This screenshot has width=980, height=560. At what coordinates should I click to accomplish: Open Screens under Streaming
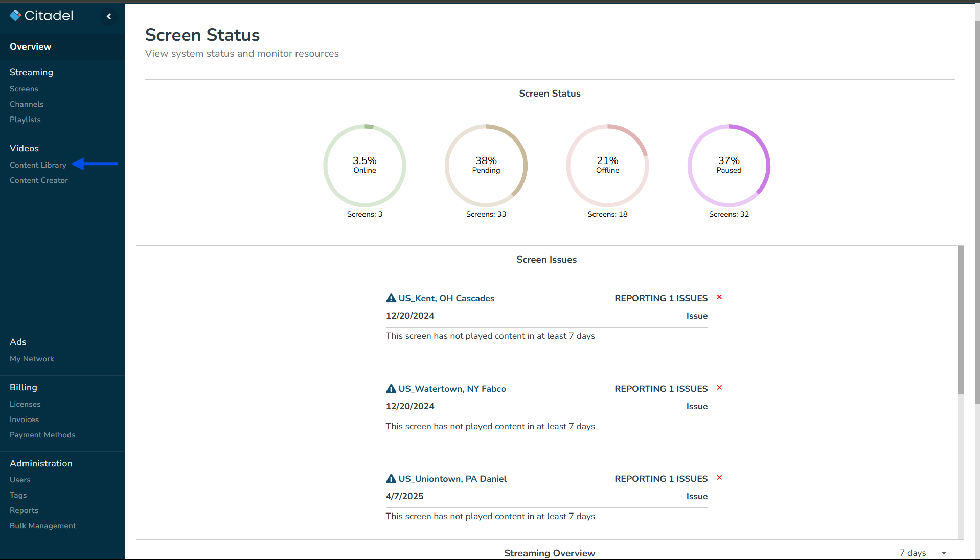[x=24, y=89]
